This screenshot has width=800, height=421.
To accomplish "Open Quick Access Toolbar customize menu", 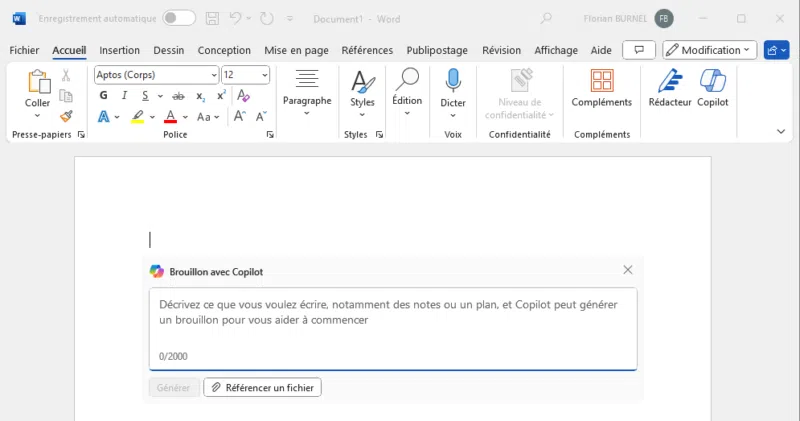I will coord(290,19).
